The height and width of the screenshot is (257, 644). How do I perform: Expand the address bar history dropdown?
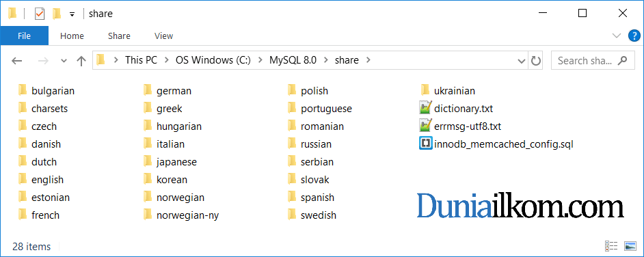[x=522, y=61]
